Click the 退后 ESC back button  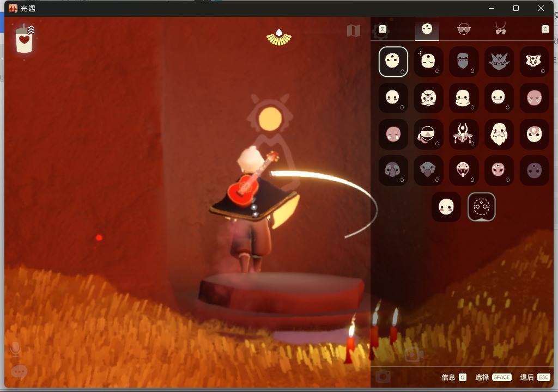click(x=535, y=377)
